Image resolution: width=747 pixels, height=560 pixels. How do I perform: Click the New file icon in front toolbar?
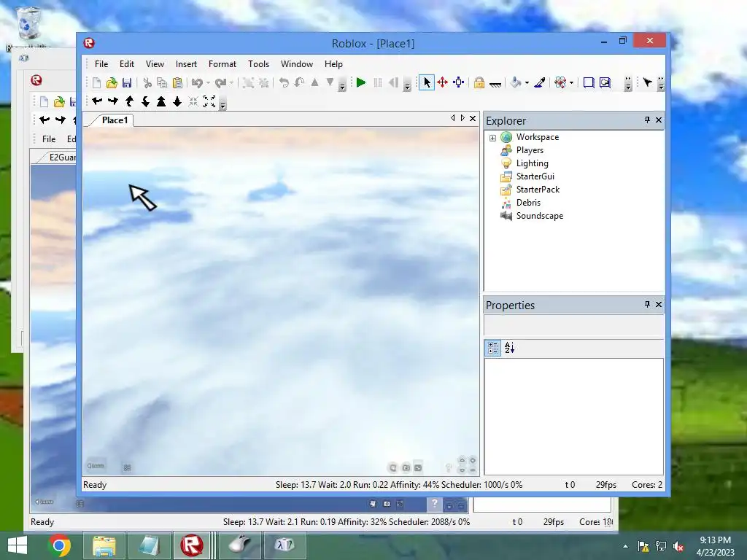click(96, 83)
